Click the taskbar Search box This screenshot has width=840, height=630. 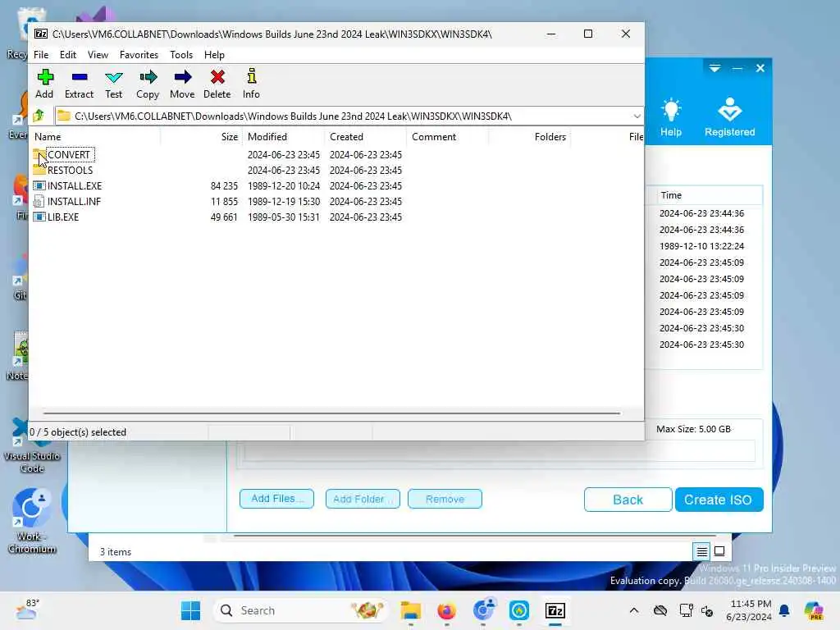[302, 610]
